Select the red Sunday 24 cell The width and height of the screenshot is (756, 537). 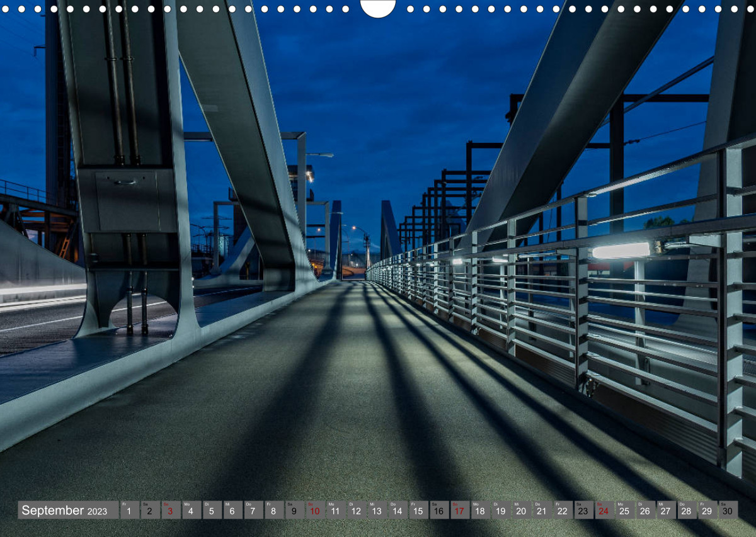604,510
